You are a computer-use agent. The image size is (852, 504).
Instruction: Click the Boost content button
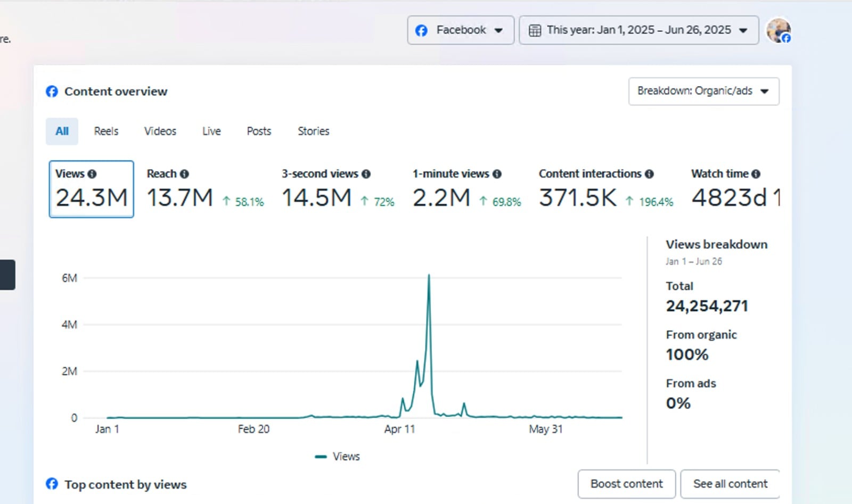click(626, 484)
